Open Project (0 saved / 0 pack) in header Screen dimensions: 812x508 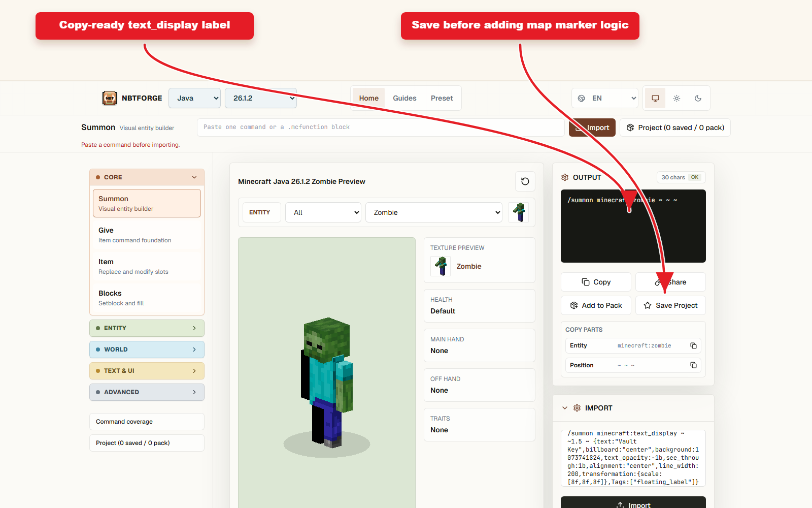(675, 128)
